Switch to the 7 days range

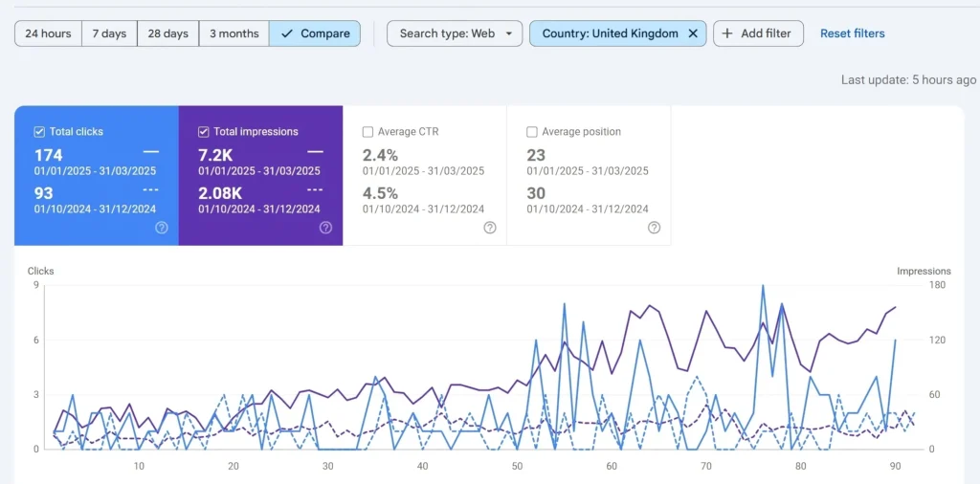[109, 33]
